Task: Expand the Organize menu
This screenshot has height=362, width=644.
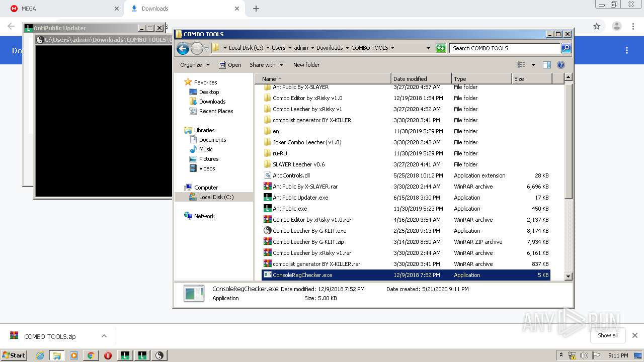Action: pos(195,65)
